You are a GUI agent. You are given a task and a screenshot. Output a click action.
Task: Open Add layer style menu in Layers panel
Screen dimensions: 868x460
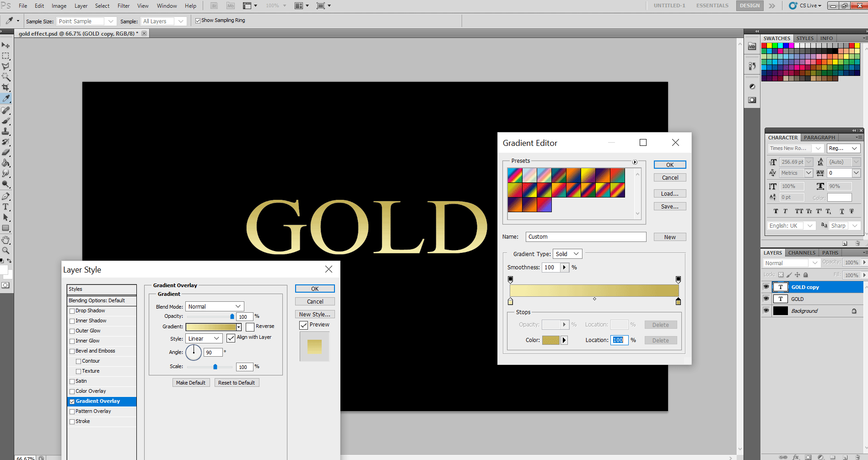coord(796,457)
